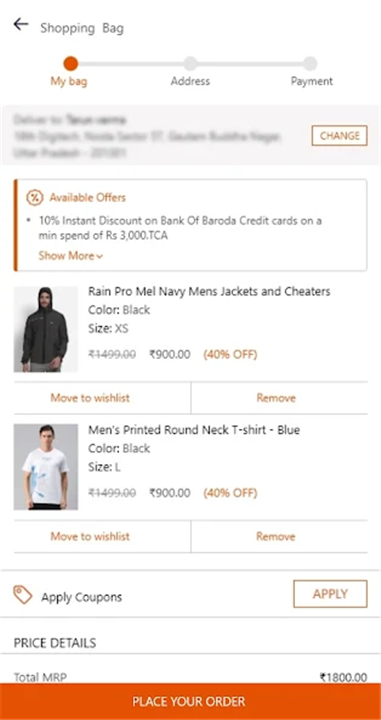381x720 pixels.
Task: Open the Payment step label
Action: click(312, 81)
